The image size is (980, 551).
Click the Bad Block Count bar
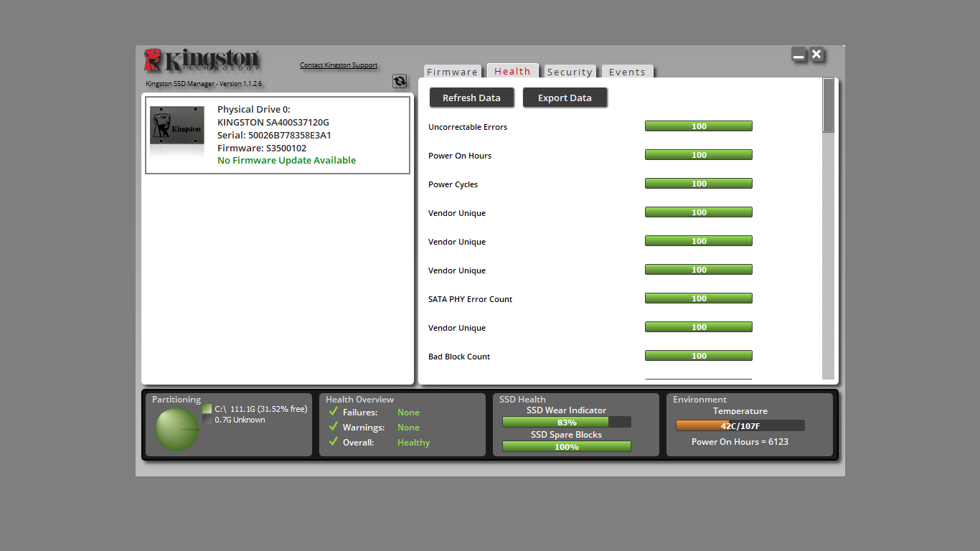click(x=699, y=356)
